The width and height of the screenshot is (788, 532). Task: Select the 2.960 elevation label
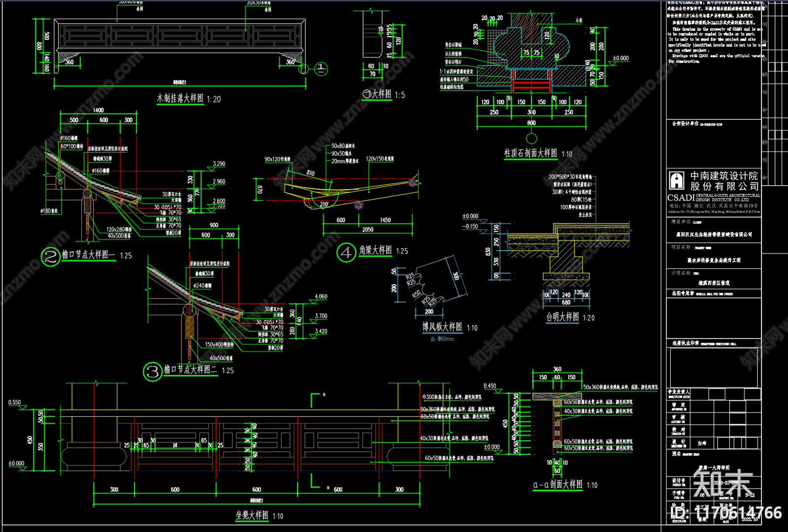point(219,182)
